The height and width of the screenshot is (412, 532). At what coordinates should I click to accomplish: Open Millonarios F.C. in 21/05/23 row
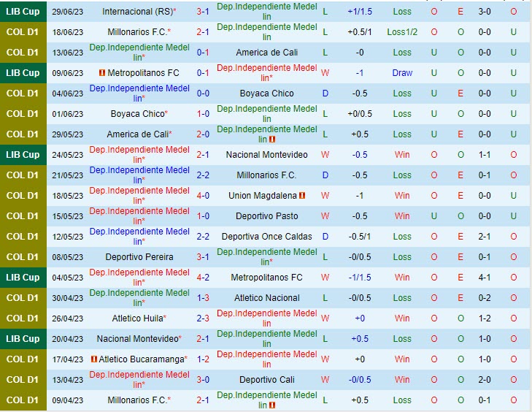point(266,175)
